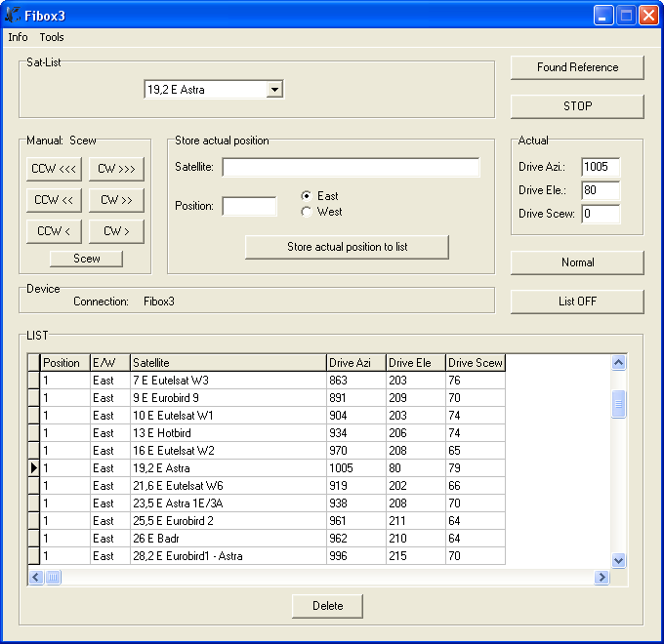Select the East radio button
664x644 pixels.
pos(307,196)
